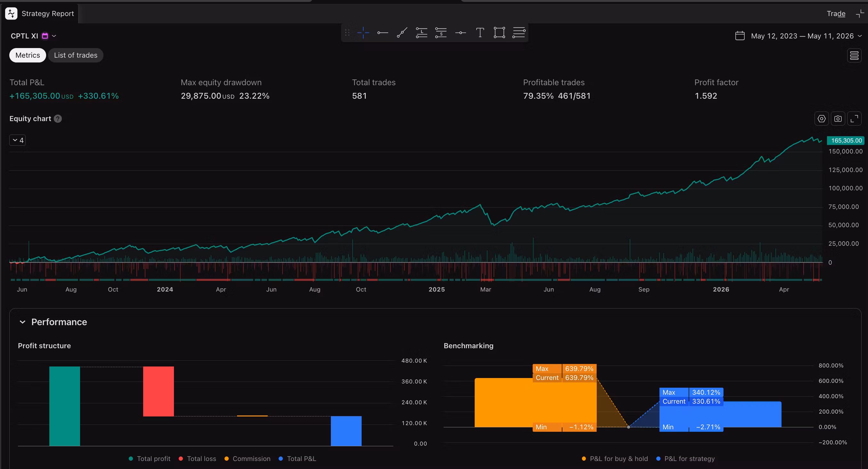Toggle the Total P&L legend item
Screen dimensions: 868x469
click(297, 458)
